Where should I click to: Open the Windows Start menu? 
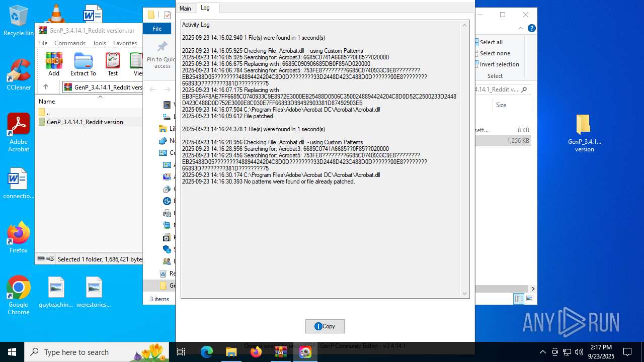12,352
